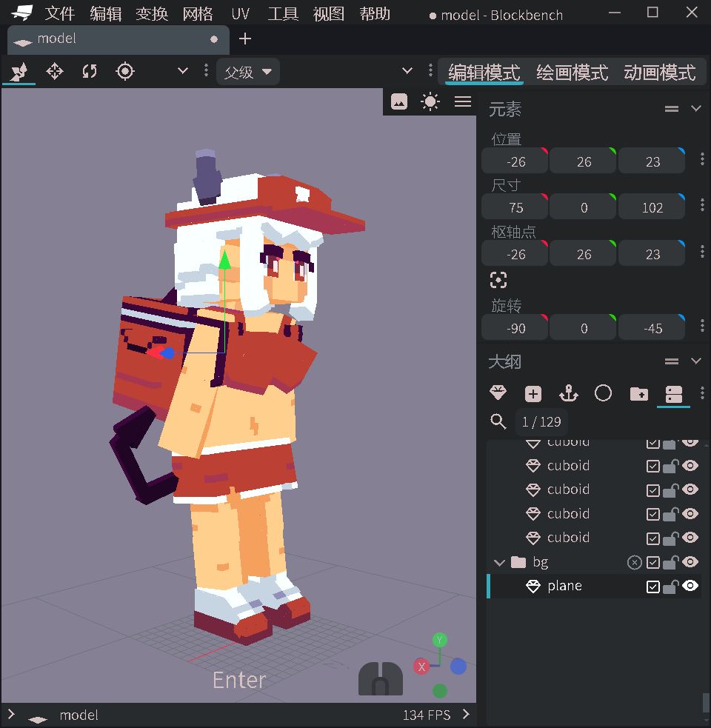711x728 pixels.
Task: Select the Resize tool with four arrows
Action: point(54,72)
